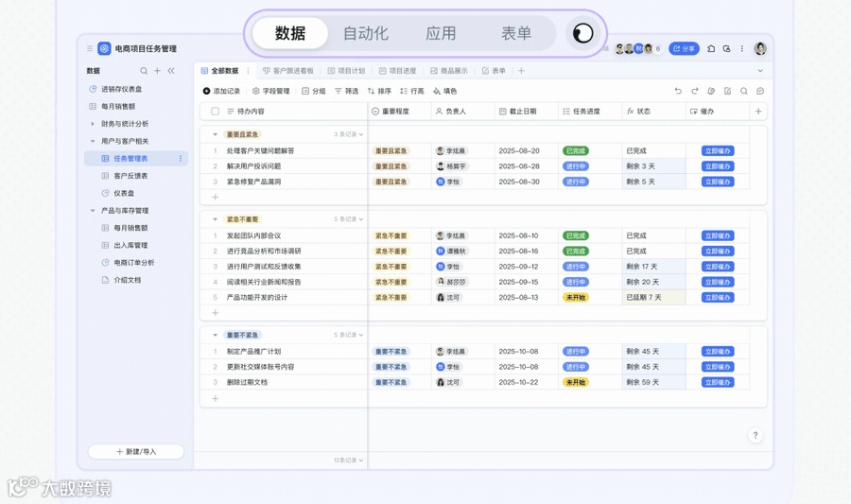Collapse the 重要不紧急 group
The image size is (851, 504).
pos(215,335)
